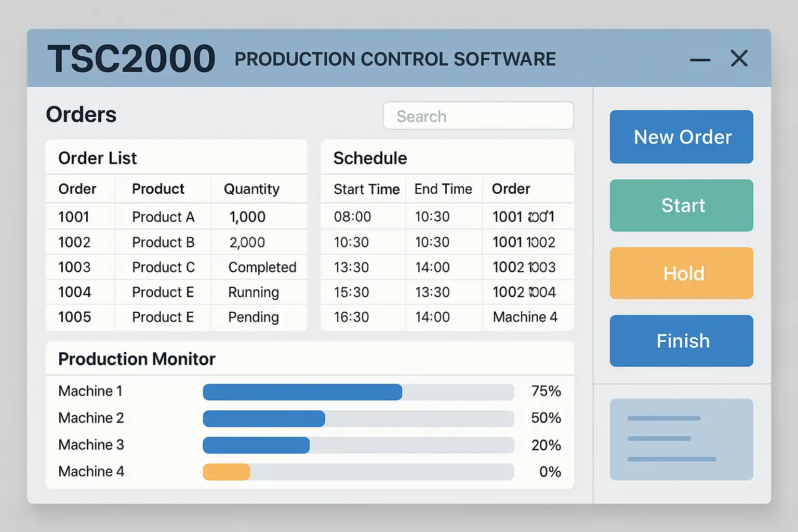
Task: Click the 50% value for Machine 2
Action: coord(546,418)
